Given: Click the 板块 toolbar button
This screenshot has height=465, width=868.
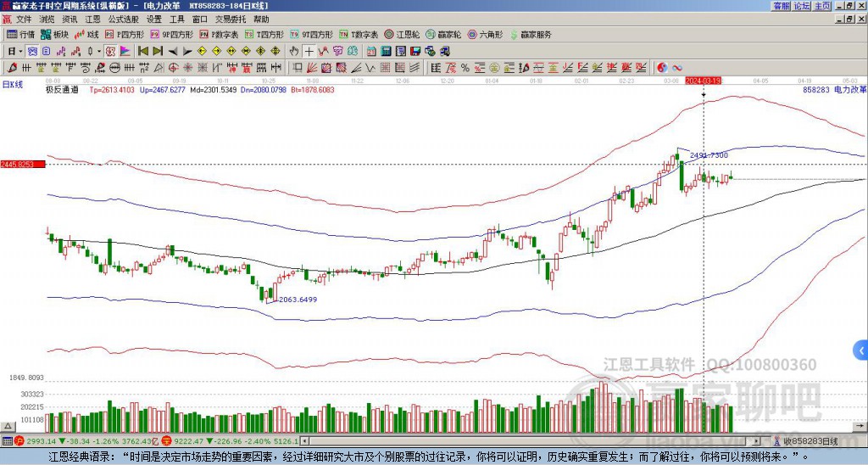Looking at the screenshot, I should click(55, 34).
